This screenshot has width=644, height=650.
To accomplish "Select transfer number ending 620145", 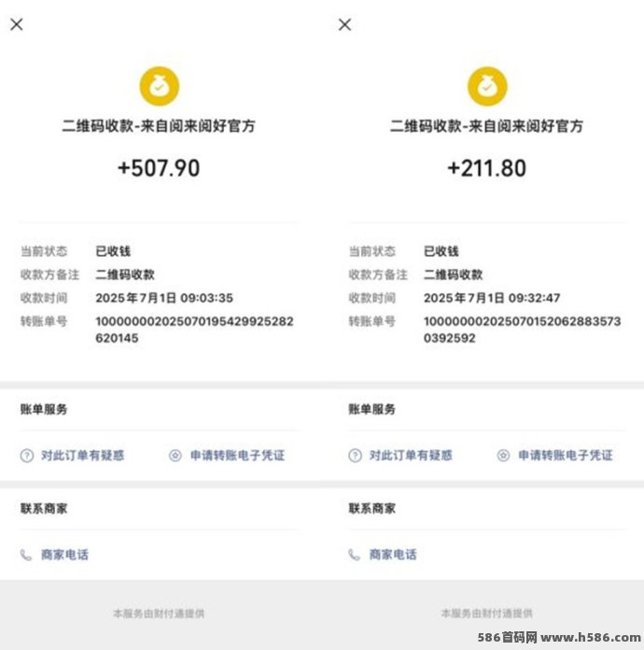I will [x=194, y=330].
